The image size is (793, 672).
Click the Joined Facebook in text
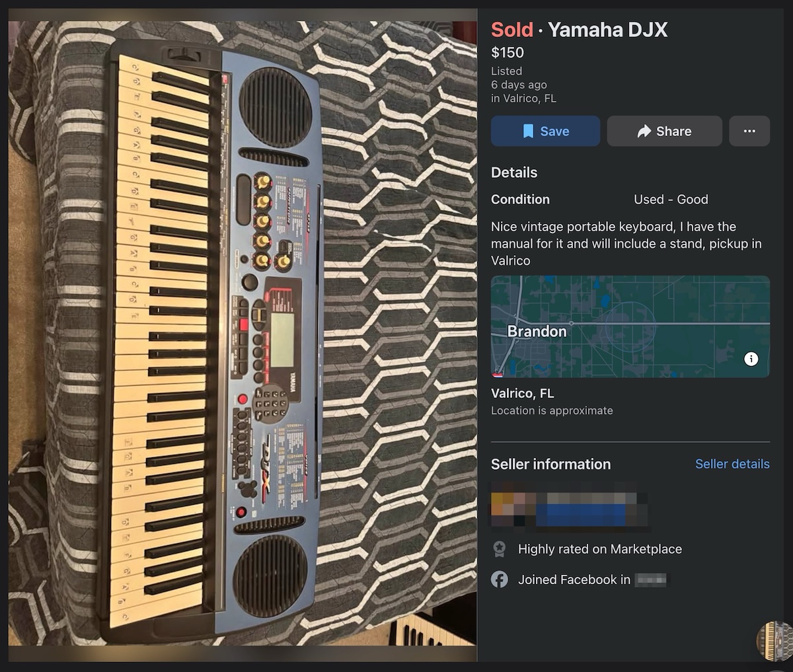pos(574,579)
